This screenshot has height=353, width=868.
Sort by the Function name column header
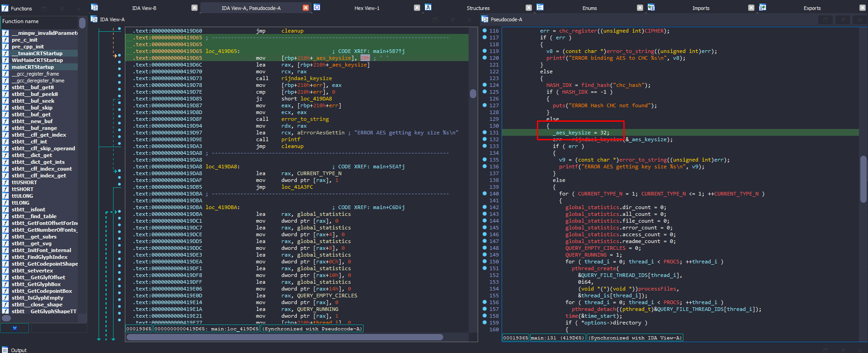pos(39,21)
